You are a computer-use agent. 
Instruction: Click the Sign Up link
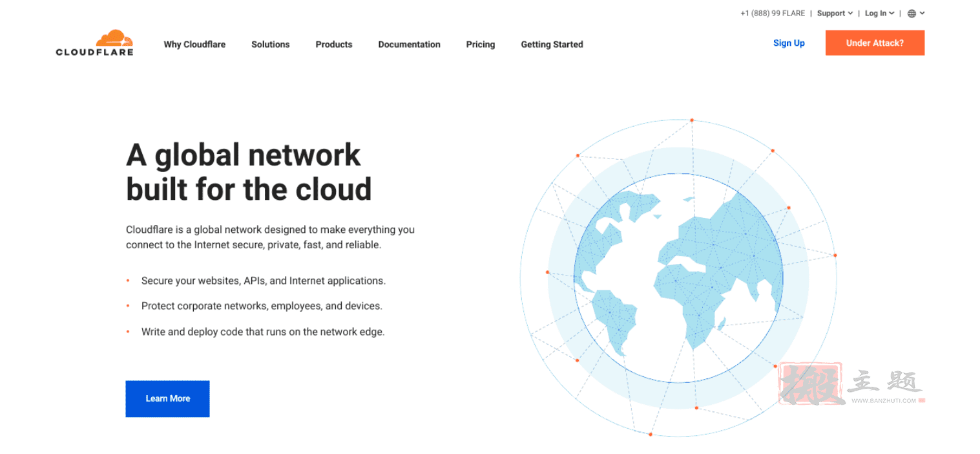coord(789,43)
